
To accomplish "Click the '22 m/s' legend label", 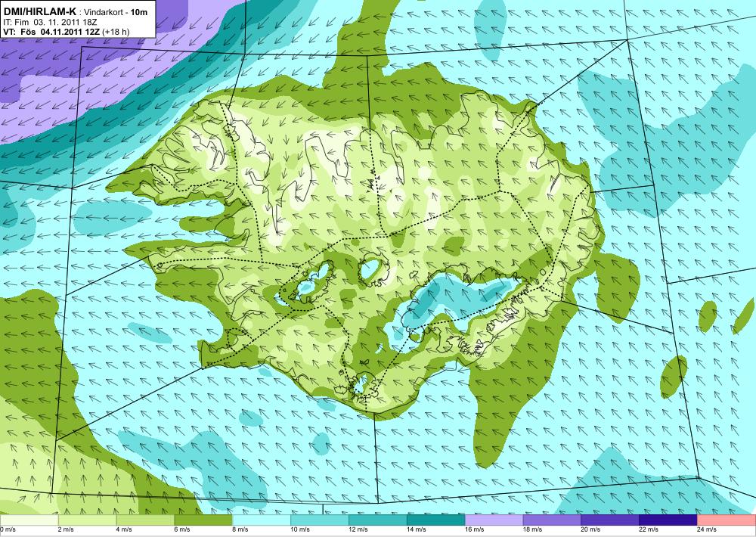I will [649, 529].
